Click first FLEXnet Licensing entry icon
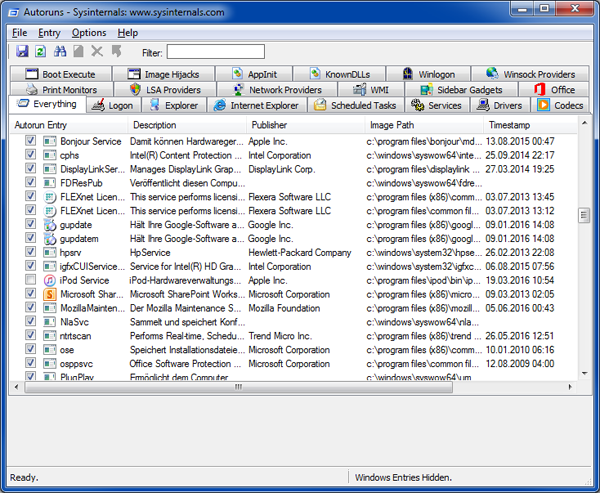Screen dimensions: 600x493 pyautogui.click(x=50, y=197)
